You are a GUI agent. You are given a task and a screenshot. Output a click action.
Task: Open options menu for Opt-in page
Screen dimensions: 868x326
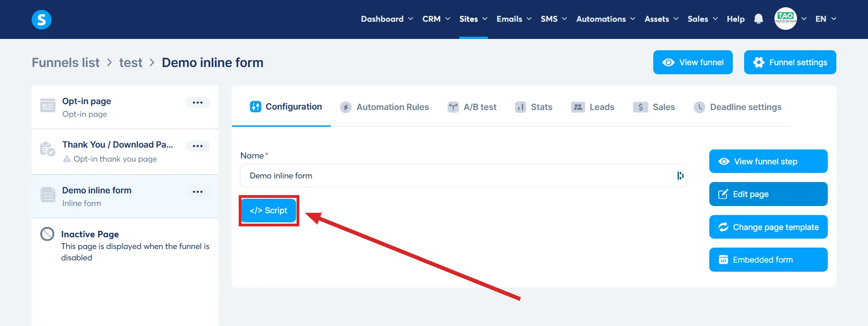click(x=198, y=102)
